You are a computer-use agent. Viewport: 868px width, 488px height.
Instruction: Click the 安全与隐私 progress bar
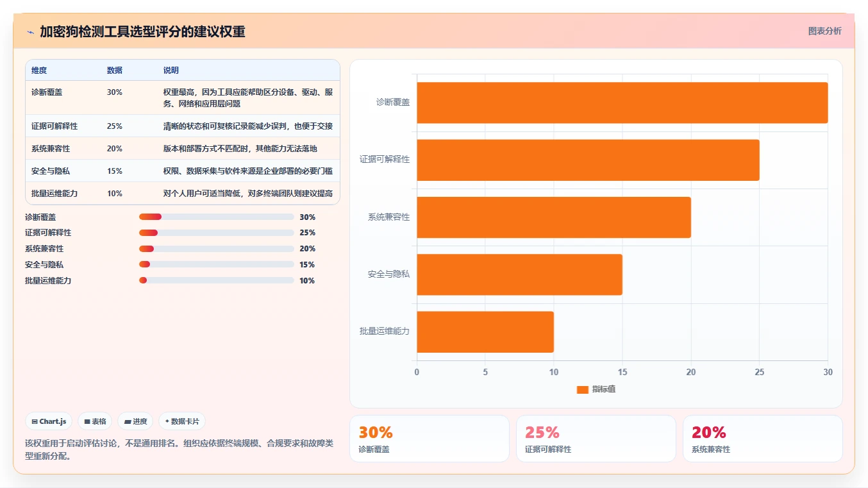pos(217,264)
